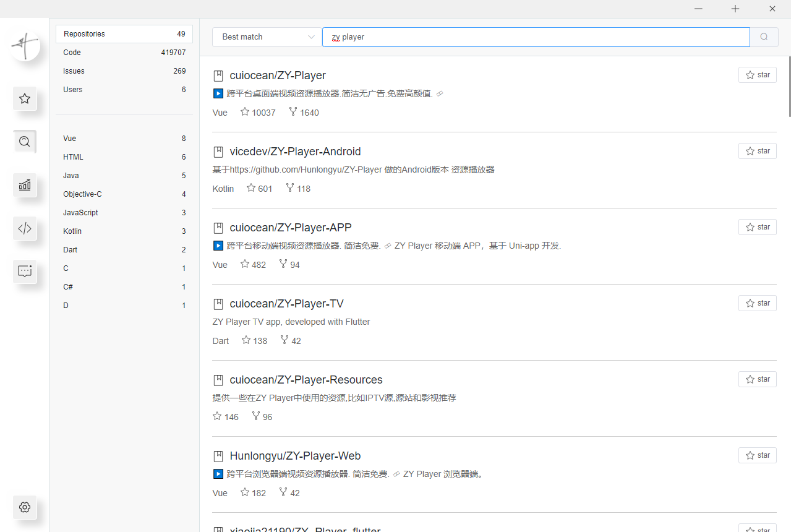Open settings gear icon in sidebar
Screen dimensions: 791x532
coord(25,507)
